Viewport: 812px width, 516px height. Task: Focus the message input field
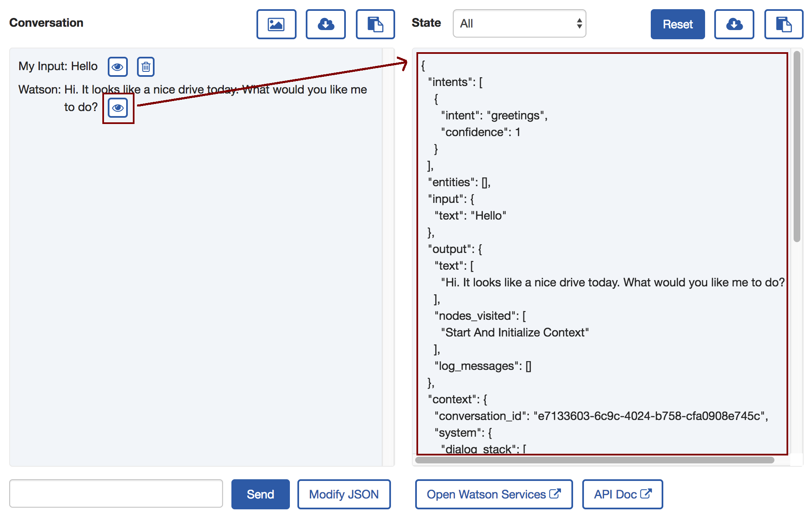point(116,493)
